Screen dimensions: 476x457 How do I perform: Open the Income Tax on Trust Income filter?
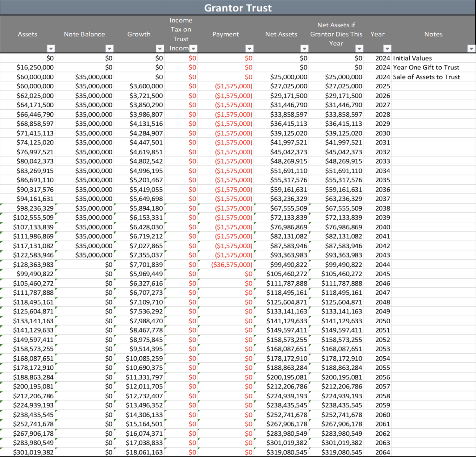coord(194,49)
